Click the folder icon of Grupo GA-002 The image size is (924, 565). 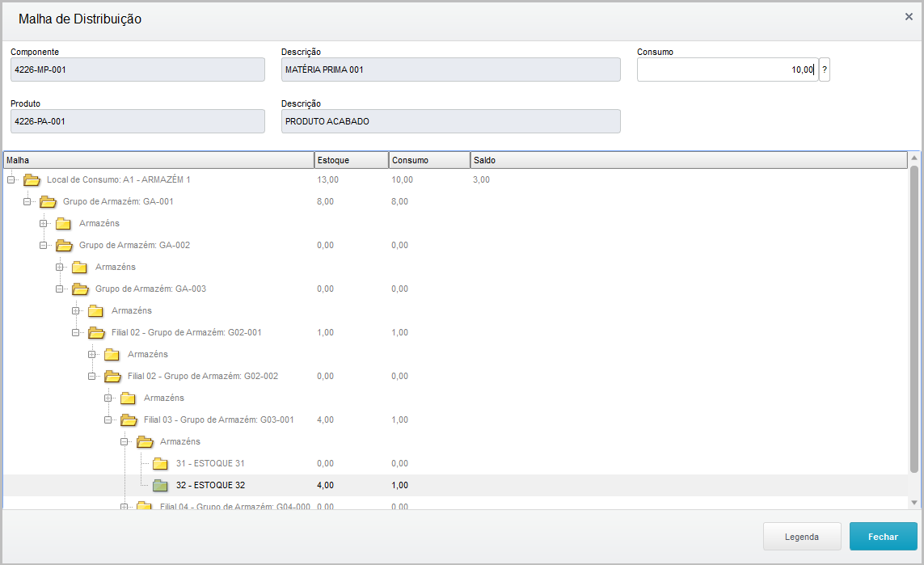point(64,245)
